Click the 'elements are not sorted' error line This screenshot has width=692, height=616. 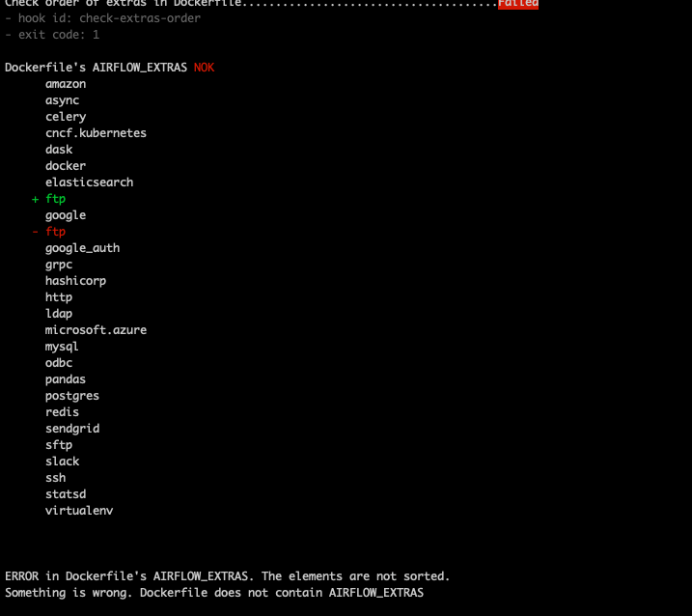[x=227, y=576]
